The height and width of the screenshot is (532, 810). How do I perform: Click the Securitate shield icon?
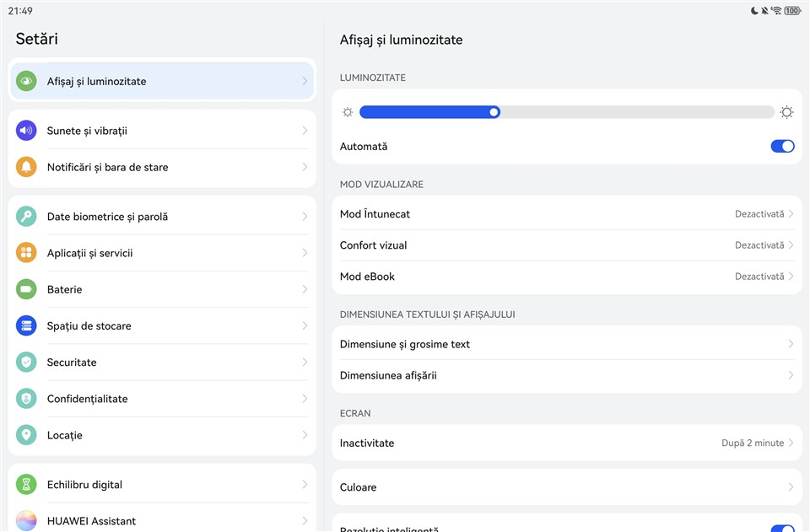[26, 362]
